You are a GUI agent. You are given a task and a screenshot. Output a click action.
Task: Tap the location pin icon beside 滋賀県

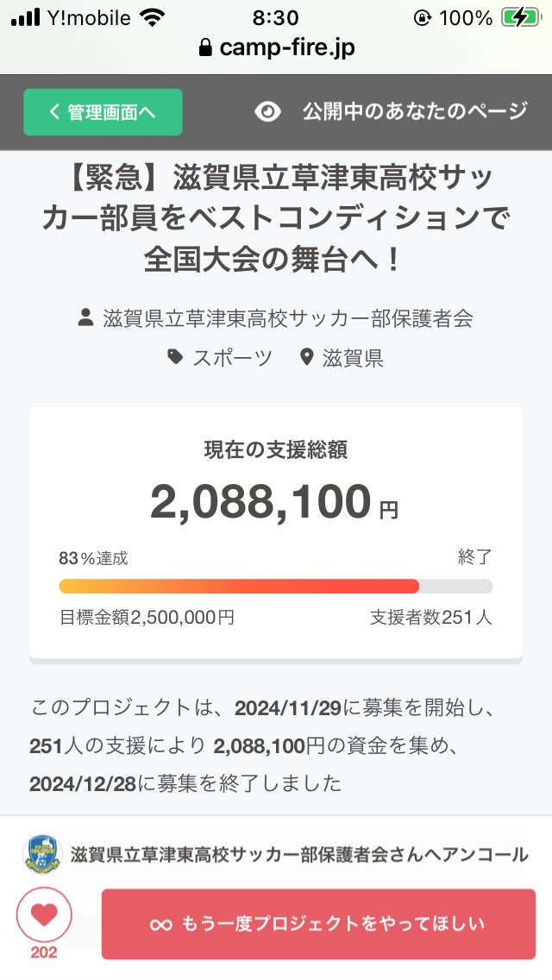pos(306,357)
